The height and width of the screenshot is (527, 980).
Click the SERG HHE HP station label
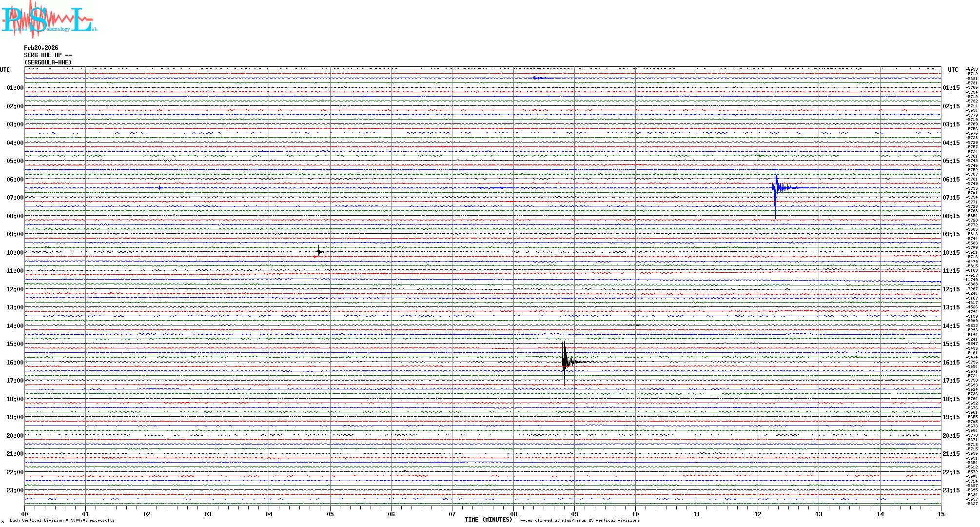point(48,55)
